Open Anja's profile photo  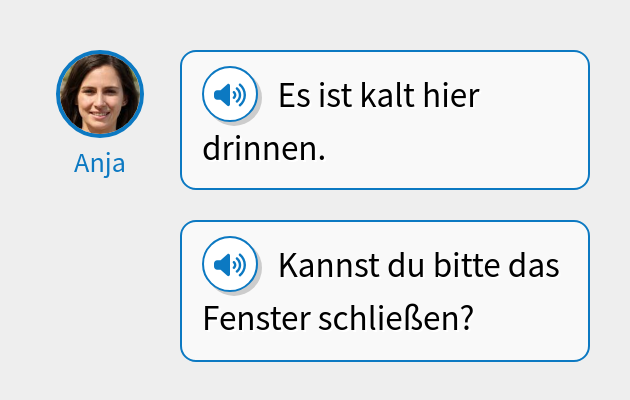[x=100, y=94]
